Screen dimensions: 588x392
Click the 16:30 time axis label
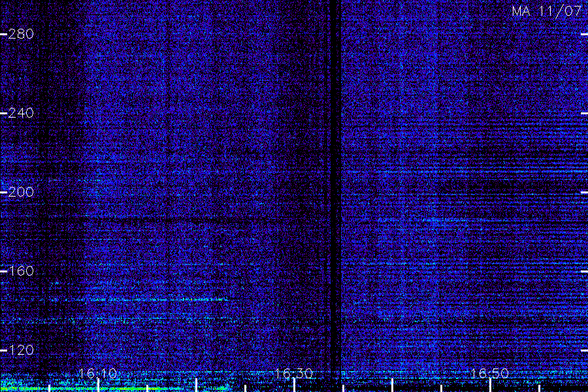pyautogui.click(x=293, y=373)
